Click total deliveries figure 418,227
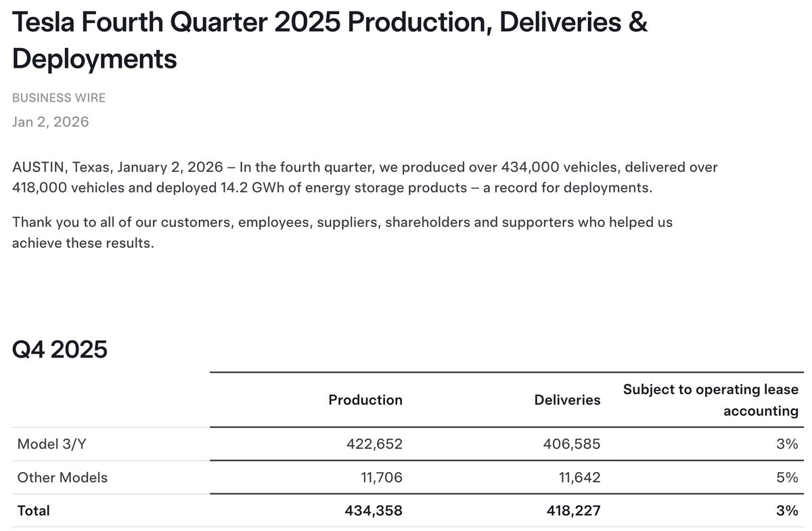The width and height of the screenshot is (812, 531). point(571,511)
